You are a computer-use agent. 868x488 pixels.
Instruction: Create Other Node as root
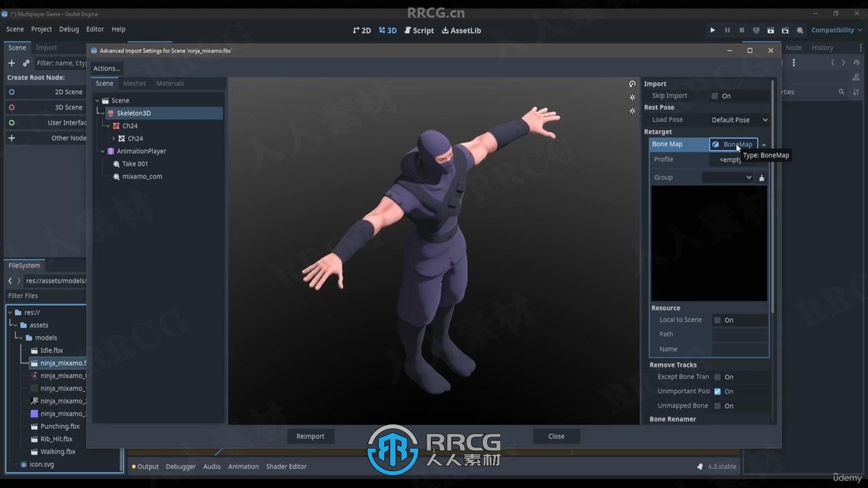pos(45,138)
